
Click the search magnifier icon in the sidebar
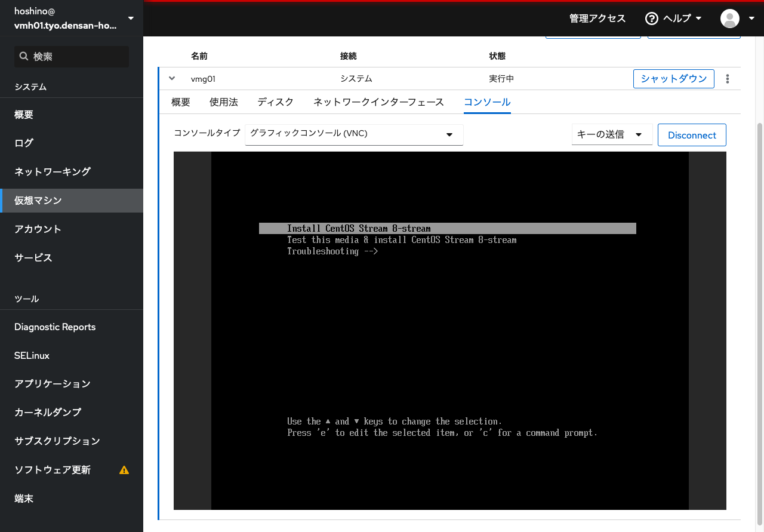24,56
